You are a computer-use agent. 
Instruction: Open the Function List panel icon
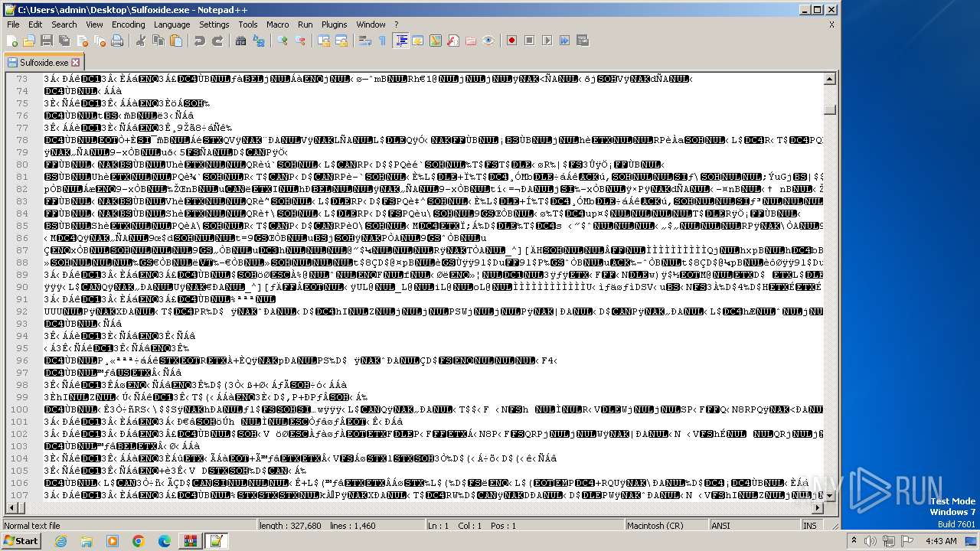(x=452, y=41)
